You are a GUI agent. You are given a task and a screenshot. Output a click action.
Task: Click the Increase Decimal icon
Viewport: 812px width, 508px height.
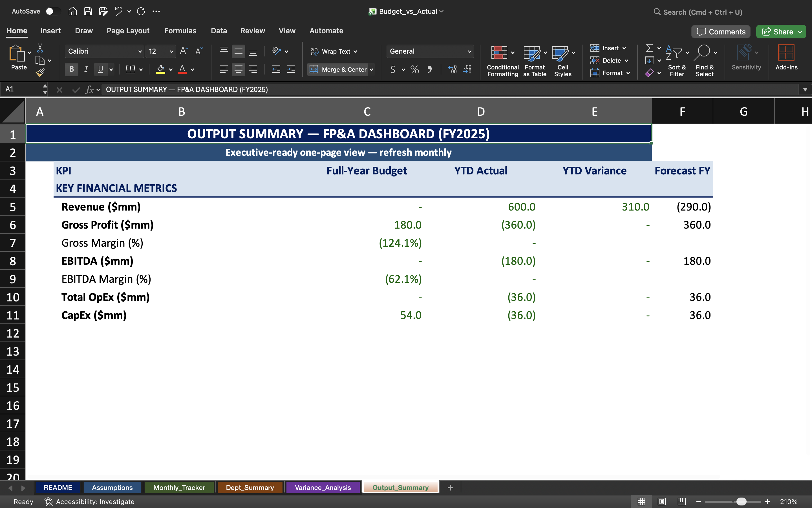[x=452, y=69]
